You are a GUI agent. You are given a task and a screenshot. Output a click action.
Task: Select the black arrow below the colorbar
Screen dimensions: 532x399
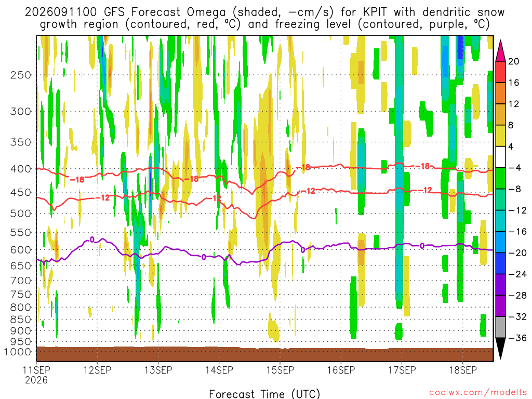point(500,349)
